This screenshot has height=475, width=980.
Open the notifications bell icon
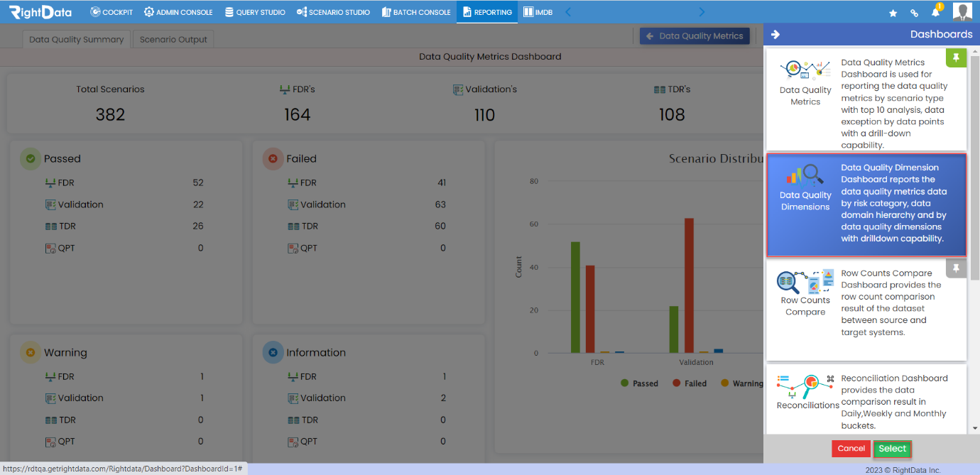[935, 12]
